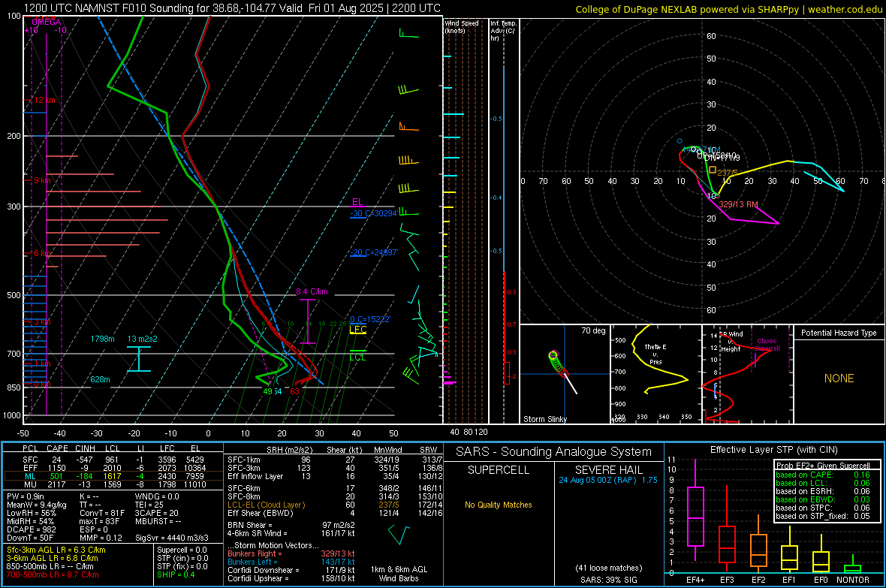Click the DCAPE = 982 value
886x588 pixels.
tap(32, 529)
